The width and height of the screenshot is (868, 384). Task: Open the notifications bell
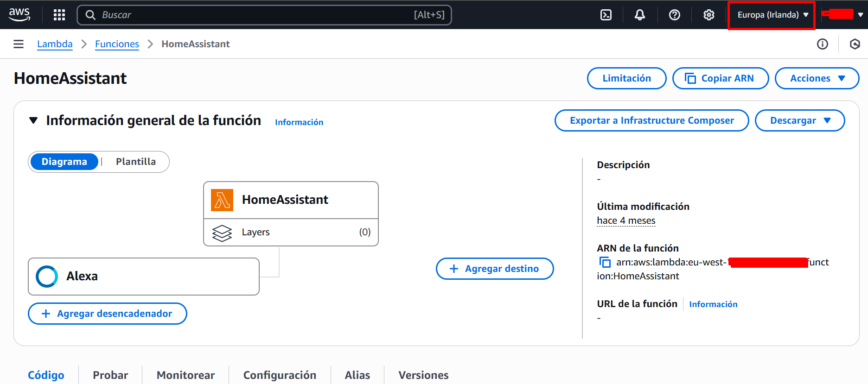[640, 15]
